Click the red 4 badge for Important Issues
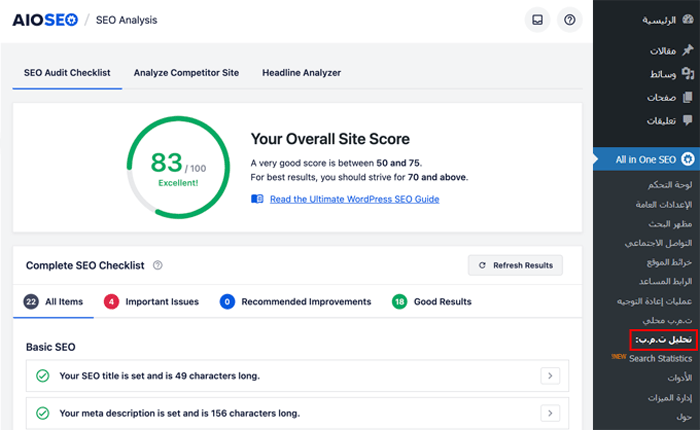Viewport: 700px width, 430px height. [x=111, y=302]
